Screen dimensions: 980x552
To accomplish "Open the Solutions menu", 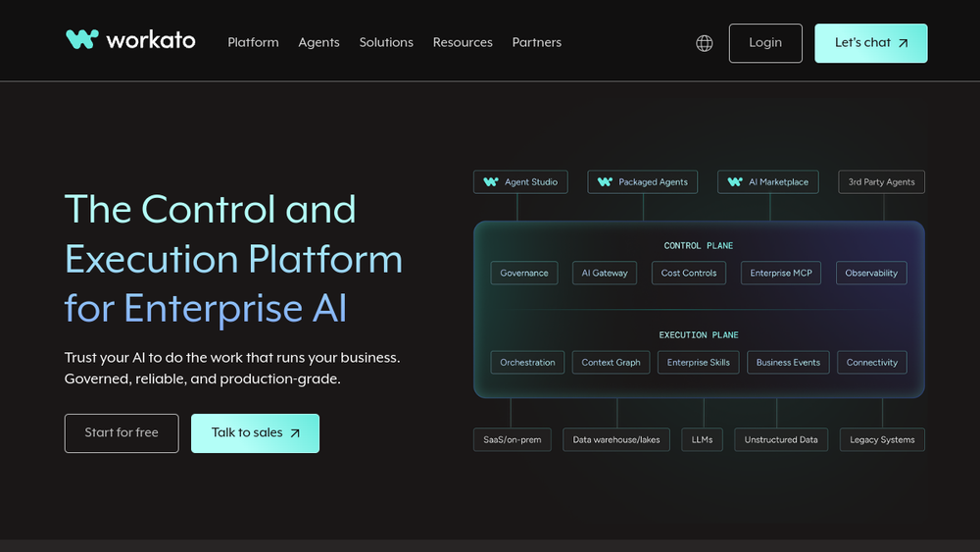I will pos(386,42).
